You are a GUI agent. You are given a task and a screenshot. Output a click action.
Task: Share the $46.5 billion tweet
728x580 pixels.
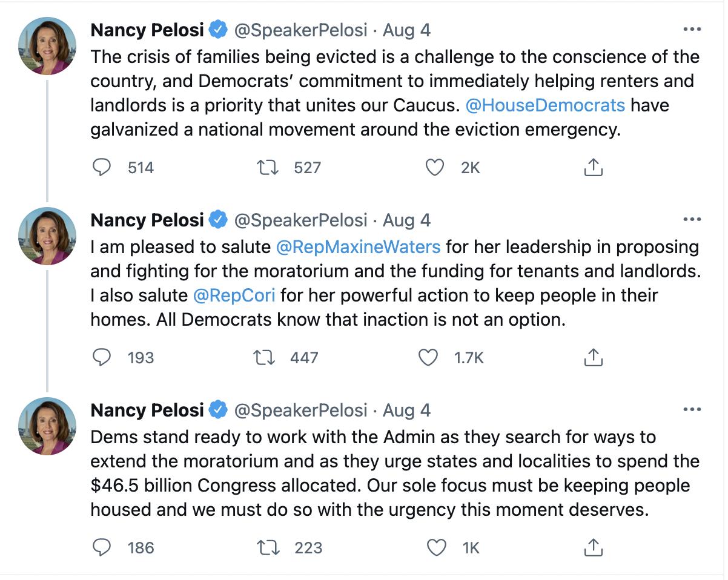593,548
